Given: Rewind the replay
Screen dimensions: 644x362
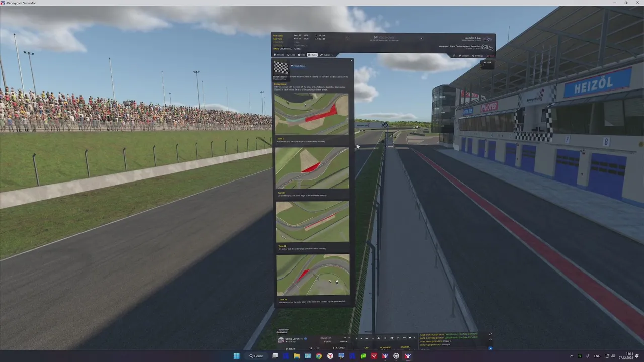Looking at the screenshot, I should [x=379, y=338].
